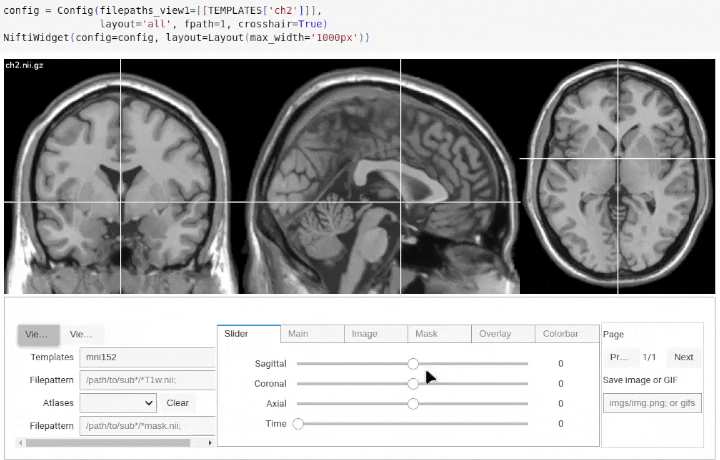Click the Coronal value 0
This screenshot has width=720, height=460.
tap(561, 384)
